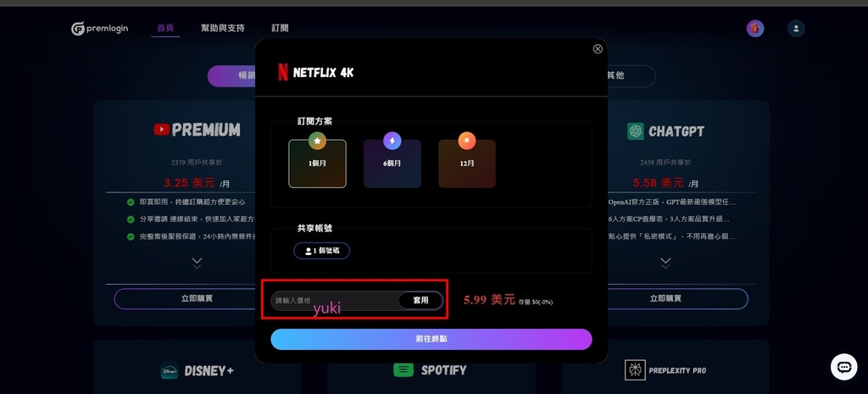Image resolution: width=868 pixels, height=394 pixels.
Task: Select the 1個月 subscription plan
Action: click(x=317, y=164)
